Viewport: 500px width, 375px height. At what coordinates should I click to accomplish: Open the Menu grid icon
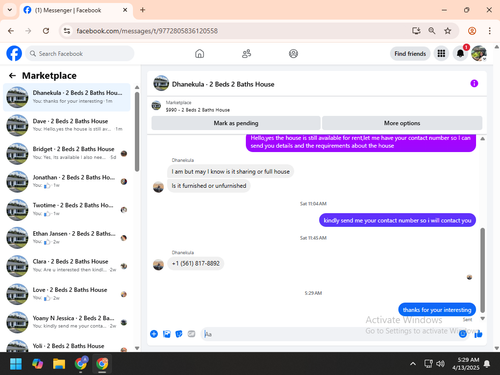(x=441, y=53)
